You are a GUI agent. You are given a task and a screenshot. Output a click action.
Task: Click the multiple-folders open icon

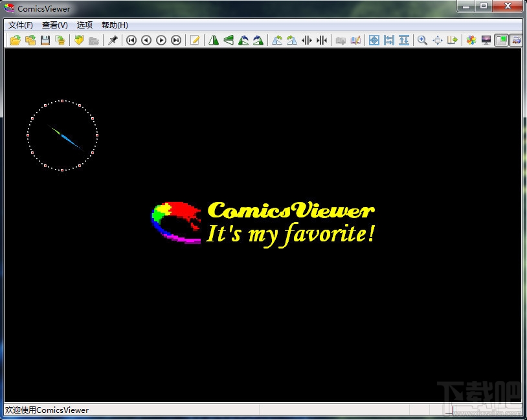(x=30, y=40)
